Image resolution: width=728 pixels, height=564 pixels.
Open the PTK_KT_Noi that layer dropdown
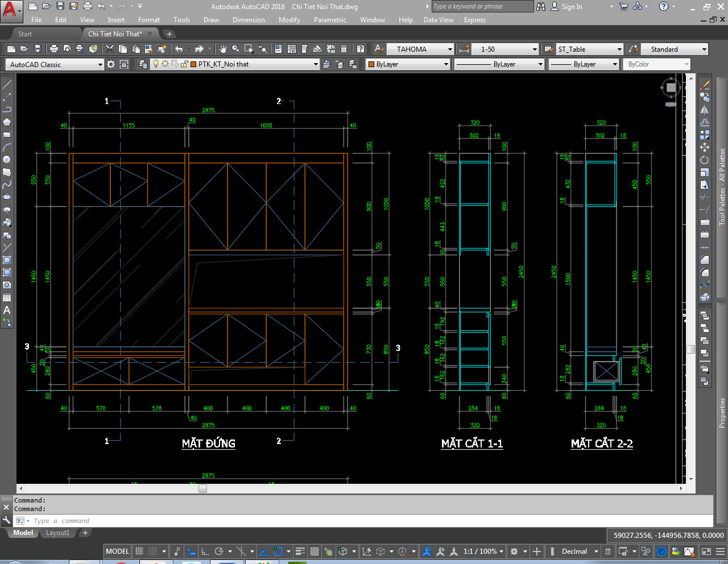pos(316,64)
